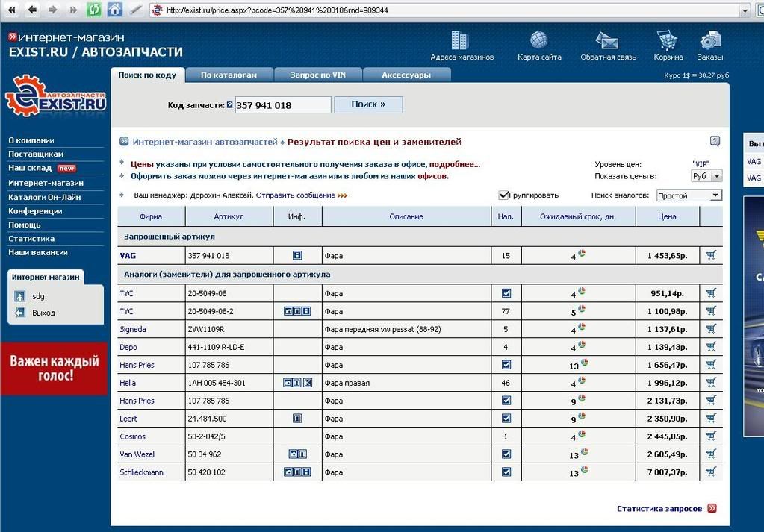Add TYC 20-5049-08 to cart
Viewport: 764px width, 532px height.
711,293
